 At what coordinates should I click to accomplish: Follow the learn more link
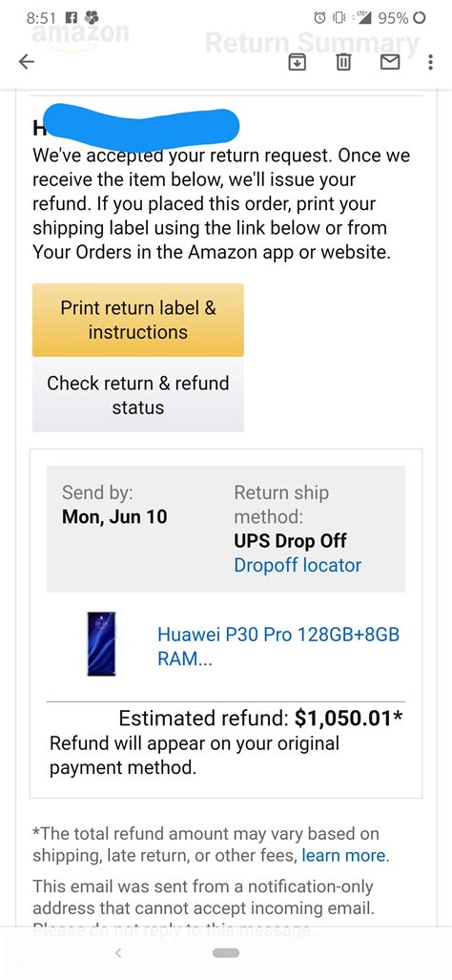point(344,856)
